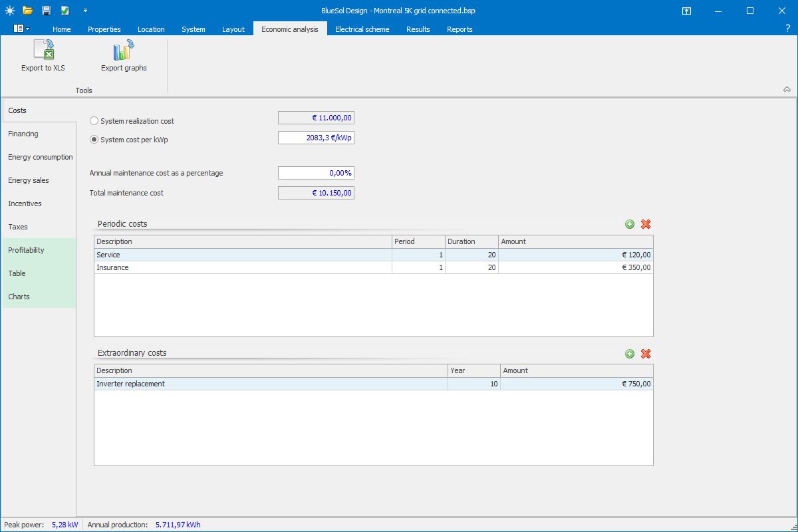Remove the selected Extraordinary costs entry
This screenshot has width=798, height=532.
(x=646, y=354)
